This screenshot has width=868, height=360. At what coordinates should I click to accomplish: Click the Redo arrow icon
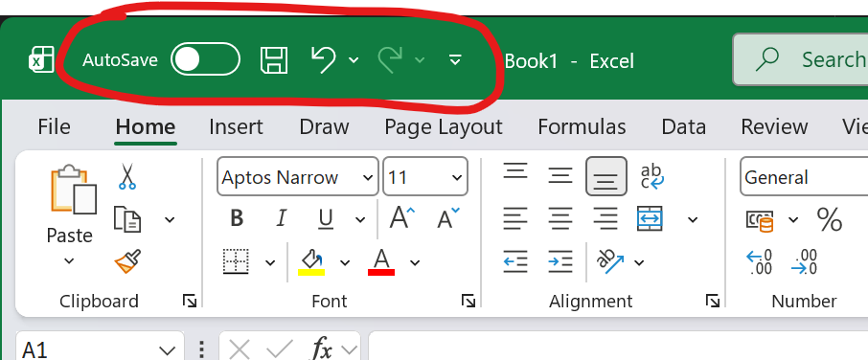(x=390, y=59)
